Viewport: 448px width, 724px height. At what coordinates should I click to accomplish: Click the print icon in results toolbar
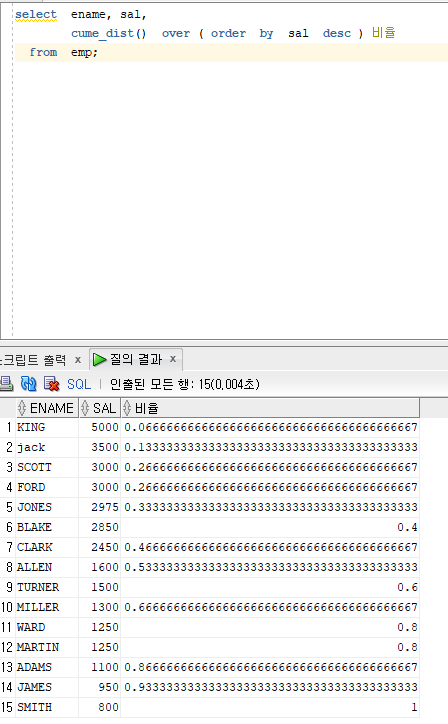(6, 384)
